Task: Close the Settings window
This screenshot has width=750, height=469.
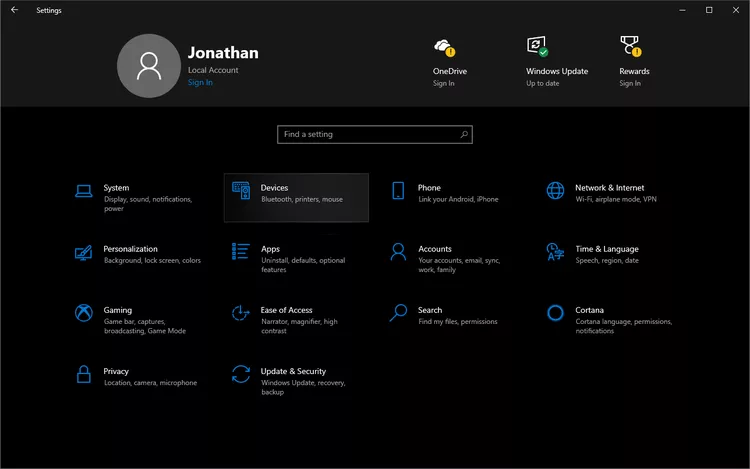Action: (736, 10)
